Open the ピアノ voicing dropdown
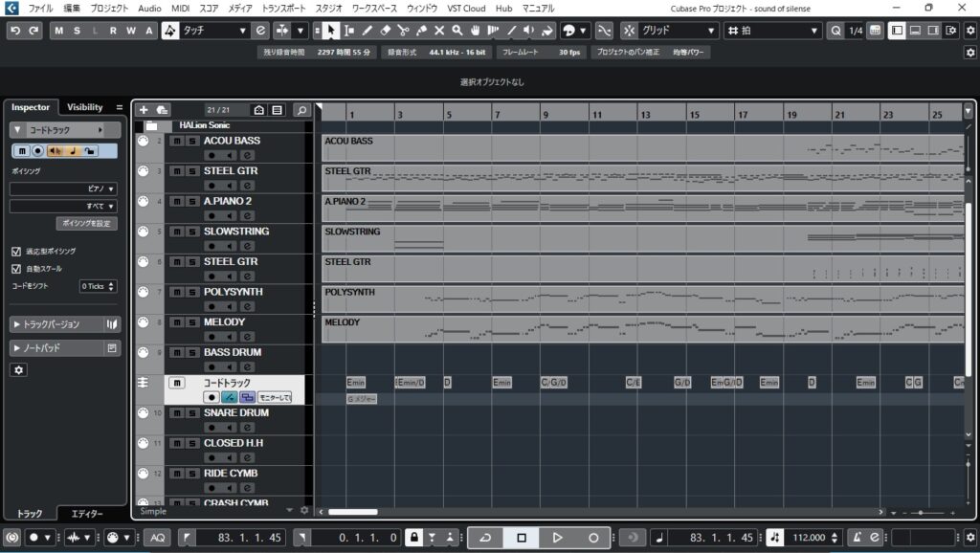The width and height of the screenshot is (980, 553). click(64, 189)
